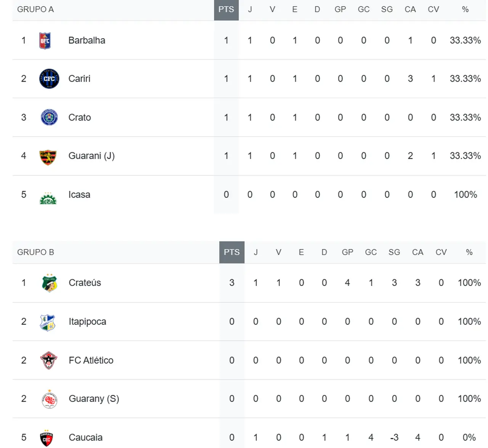Click the Crato team badge
Viewport: 488px width, 448px height.
pos(49,117)
